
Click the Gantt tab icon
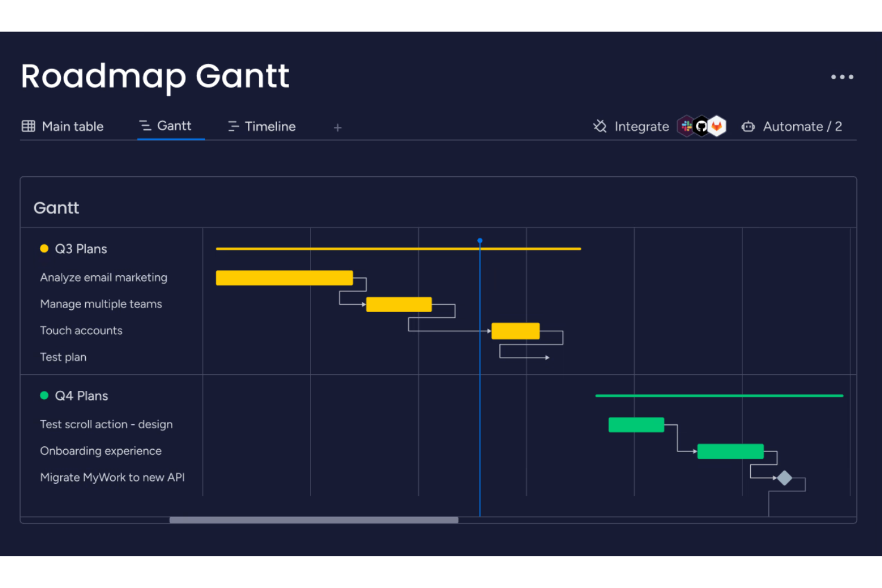pos(145,126)
